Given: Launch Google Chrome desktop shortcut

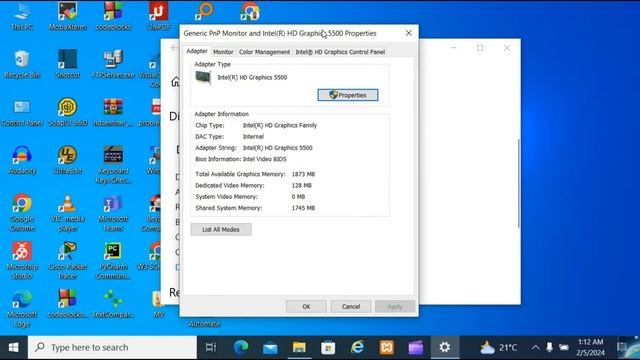Looking at the screenshot, I should 22,213.
